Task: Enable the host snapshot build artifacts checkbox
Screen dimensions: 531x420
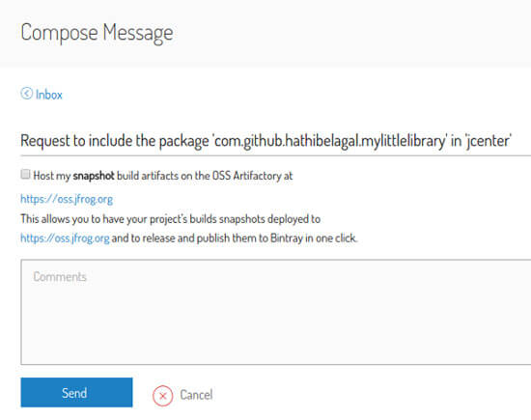Action: (x=25, y=174)
